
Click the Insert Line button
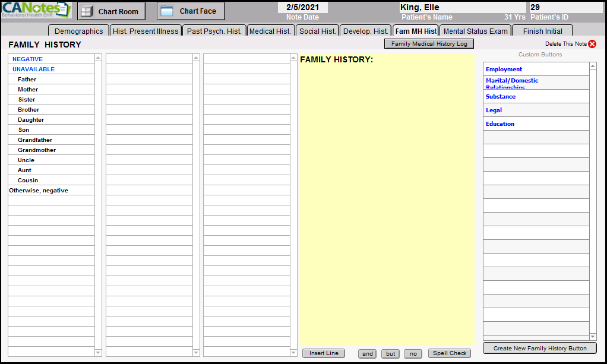coord(324,353)
